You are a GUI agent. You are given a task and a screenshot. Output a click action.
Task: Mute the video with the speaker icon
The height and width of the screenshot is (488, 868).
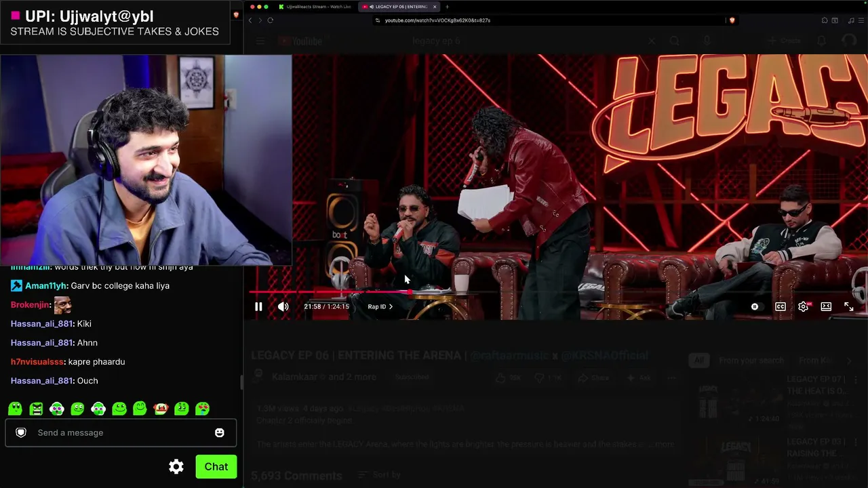tap(283, 306)
